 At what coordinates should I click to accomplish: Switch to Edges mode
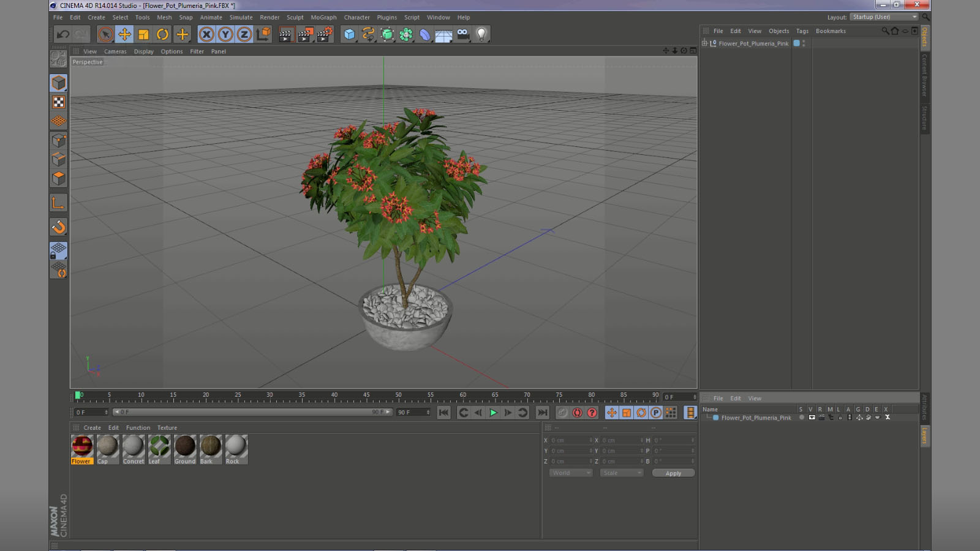click(58, 159)
